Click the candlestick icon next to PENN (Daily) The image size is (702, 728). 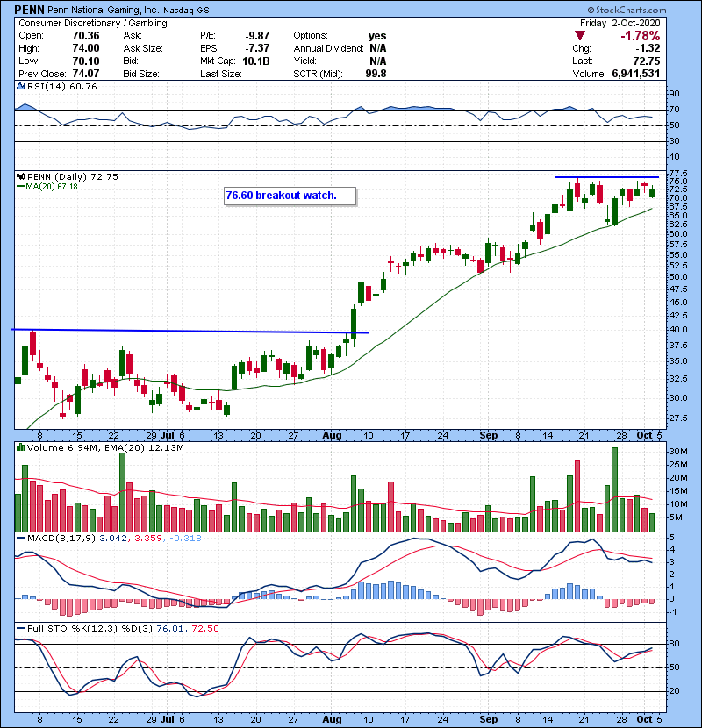pyautogui.click(x=20, y=176)
